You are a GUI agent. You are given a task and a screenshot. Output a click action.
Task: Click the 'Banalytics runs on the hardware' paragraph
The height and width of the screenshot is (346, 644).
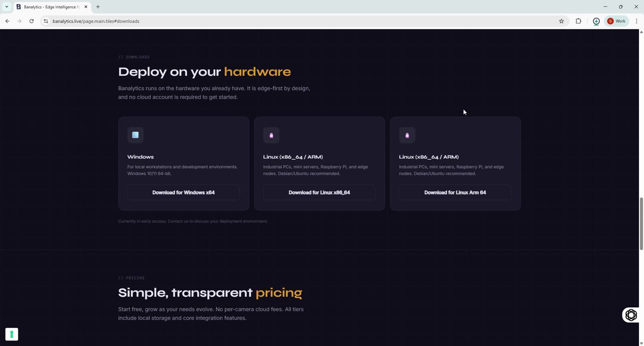coord(214,92)
